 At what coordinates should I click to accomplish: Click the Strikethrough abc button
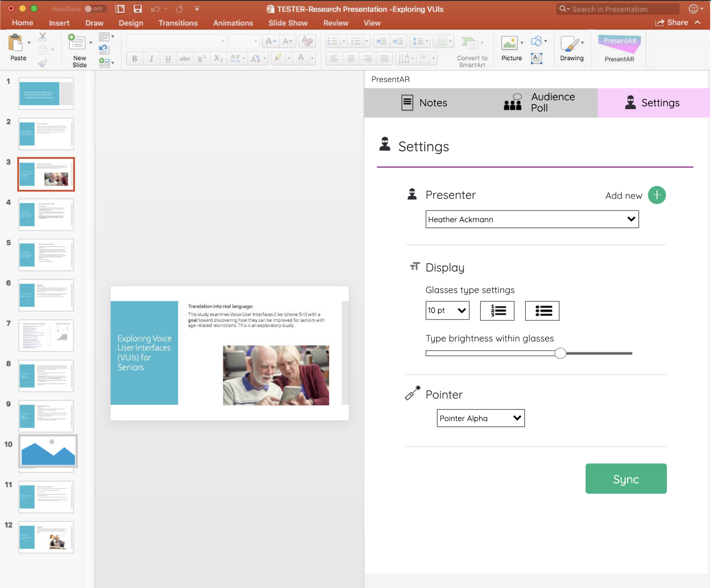(x=185, y=58)
